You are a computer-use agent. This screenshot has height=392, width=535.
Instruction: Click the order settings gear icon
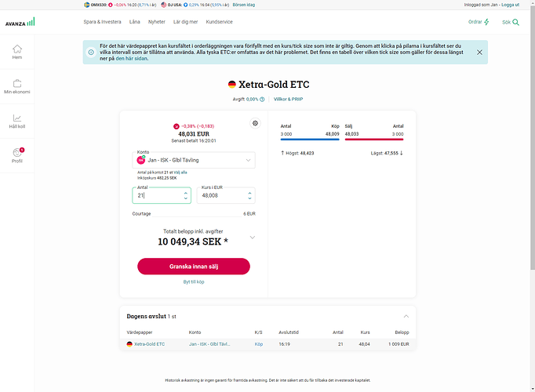[x=255, y=123]
